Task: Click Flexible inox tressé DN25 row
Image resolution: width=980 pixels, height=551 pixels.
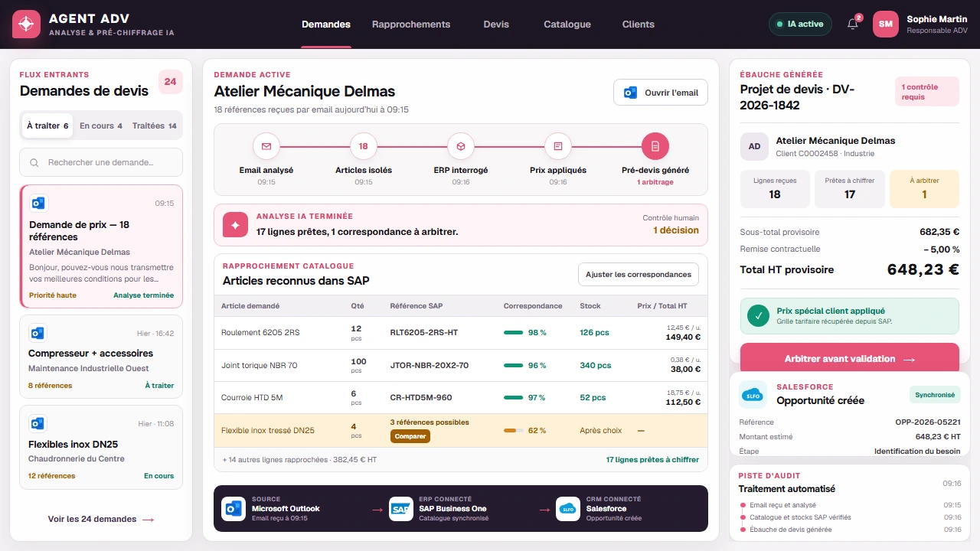Action: 461,430
